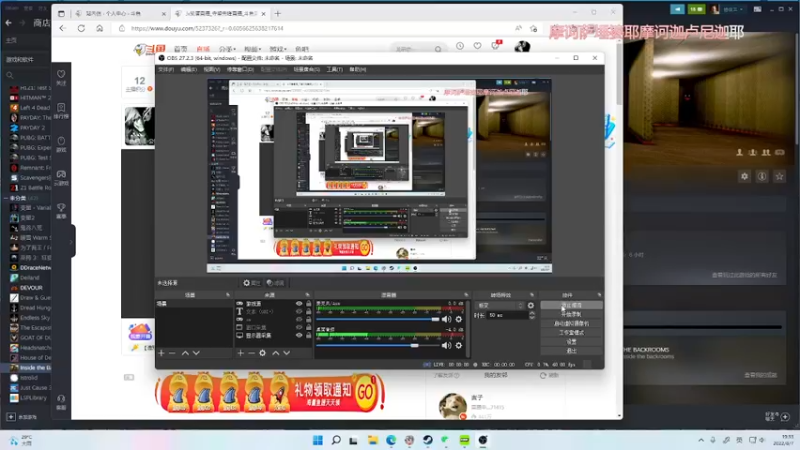Click the Exit button in OBS controls
800x450 pixels.
click(571, 351)
